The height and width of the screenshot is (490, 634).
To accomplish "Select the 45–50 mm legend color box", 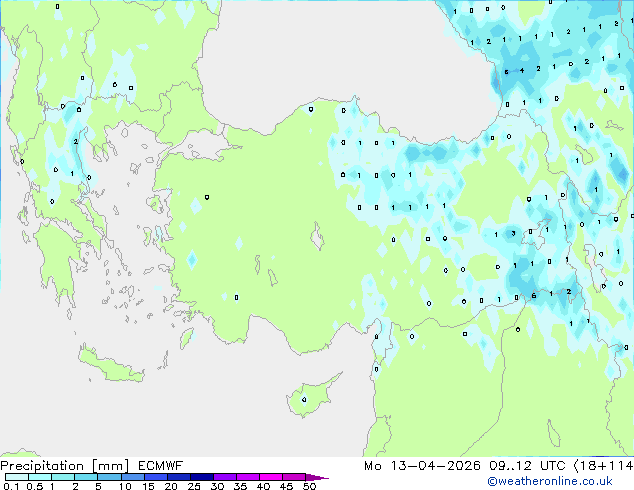I will pos(294,477).
